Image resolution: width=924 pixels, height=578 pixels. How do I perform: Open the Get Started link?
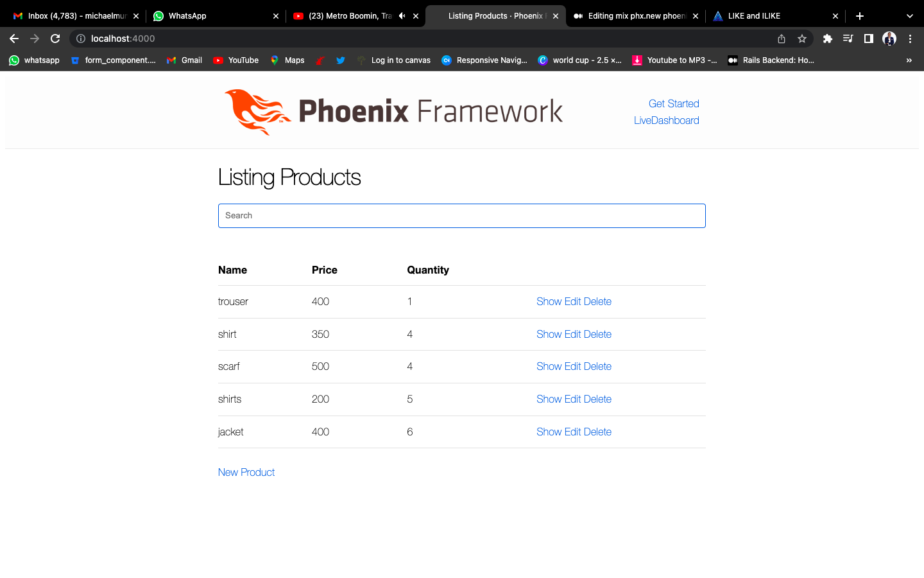(x=674, y=103)
